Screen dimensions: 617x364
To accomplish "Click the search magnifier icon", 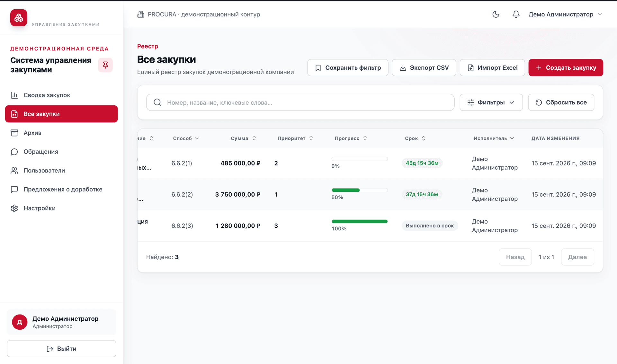I will [157, 102].
